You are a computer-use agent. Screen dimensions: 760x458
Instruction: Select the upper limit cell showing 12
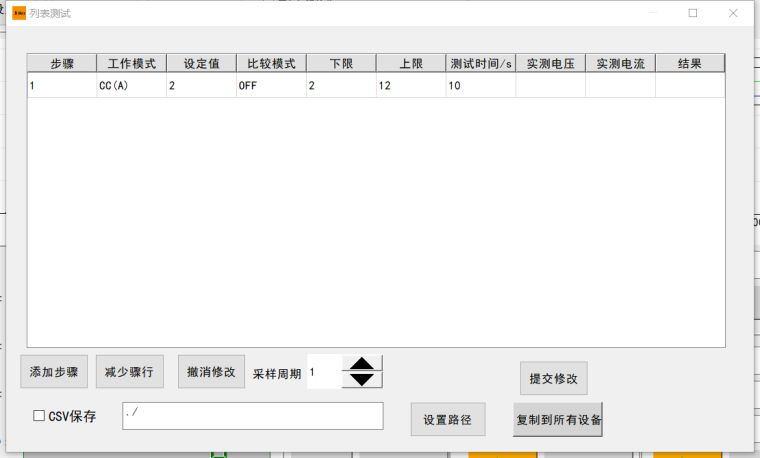coord(411,86)
